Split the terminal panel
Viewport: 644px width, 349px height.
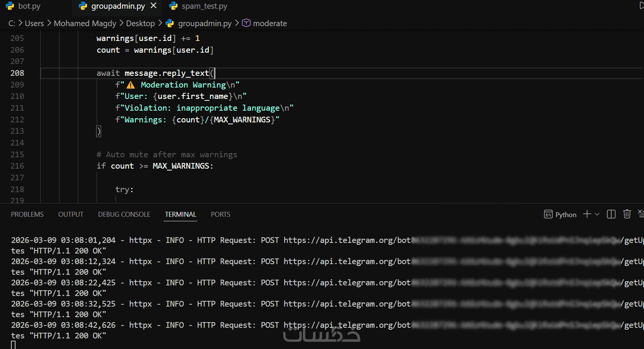[x=611, y=214]
